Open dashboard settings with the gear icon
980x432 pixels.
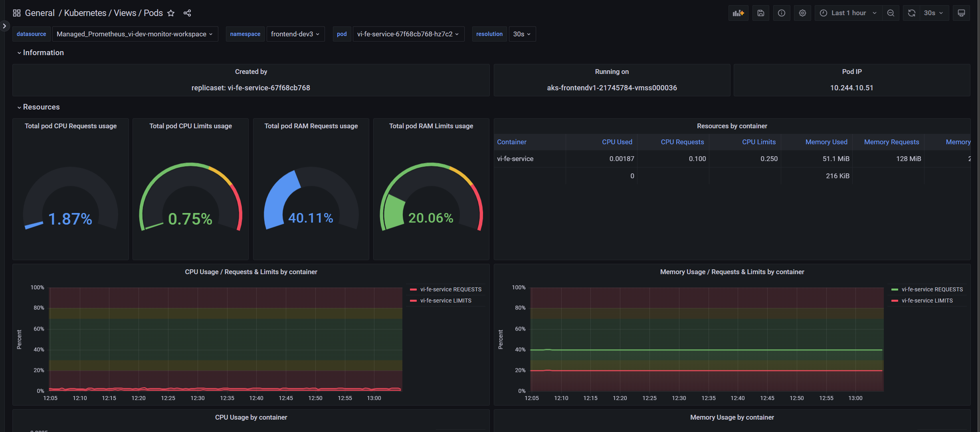(802, 13)
